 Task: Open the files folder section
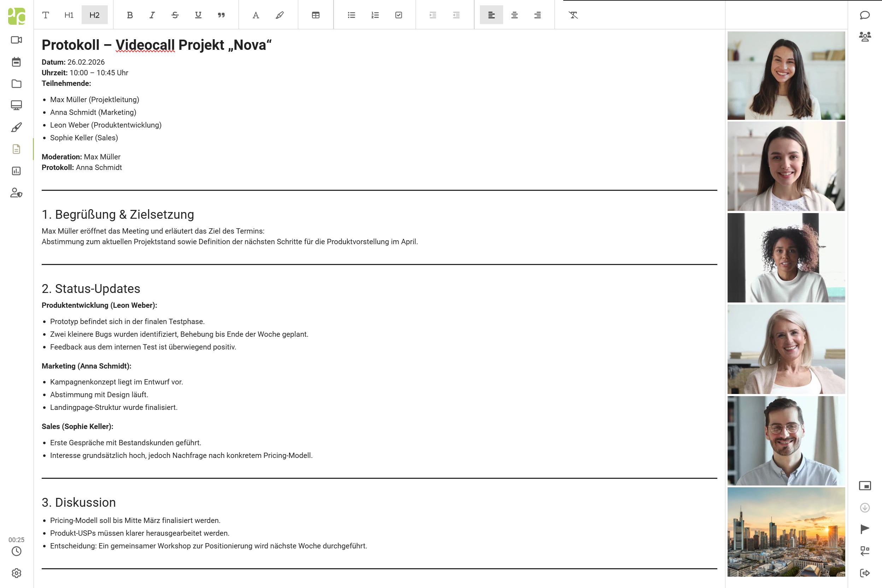tap(16, 84)
